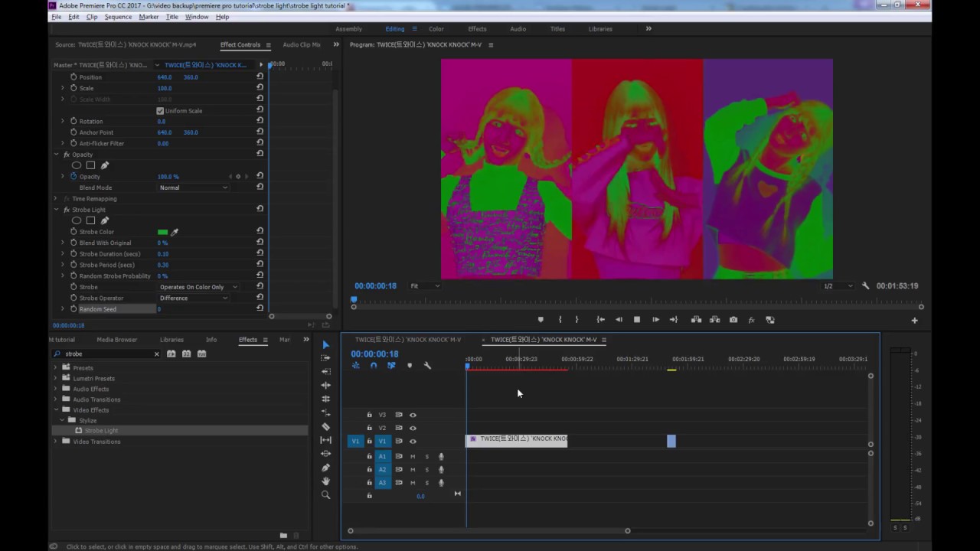980x551 pixels.
Task: Open Program Monitor button editor plus
Action: point(914,321)
